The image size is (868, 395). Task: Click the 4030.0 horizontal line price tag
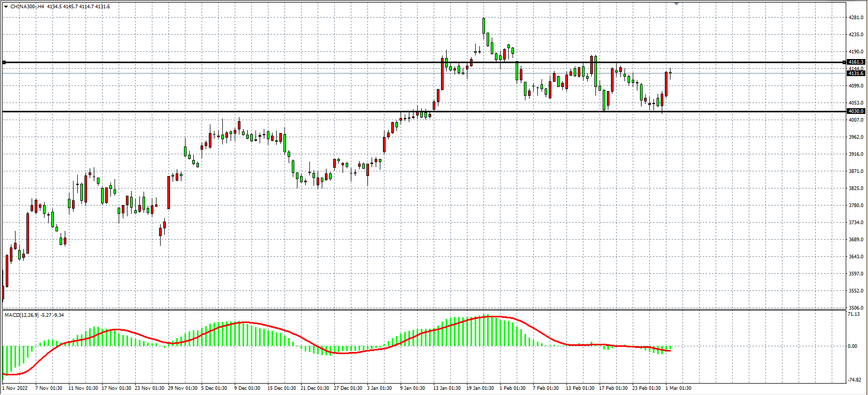[856, 111]
